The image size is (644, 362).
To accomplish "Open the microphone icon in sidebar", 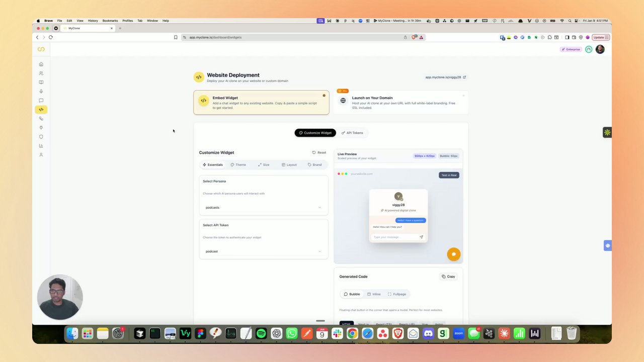I will pos(41,92).
